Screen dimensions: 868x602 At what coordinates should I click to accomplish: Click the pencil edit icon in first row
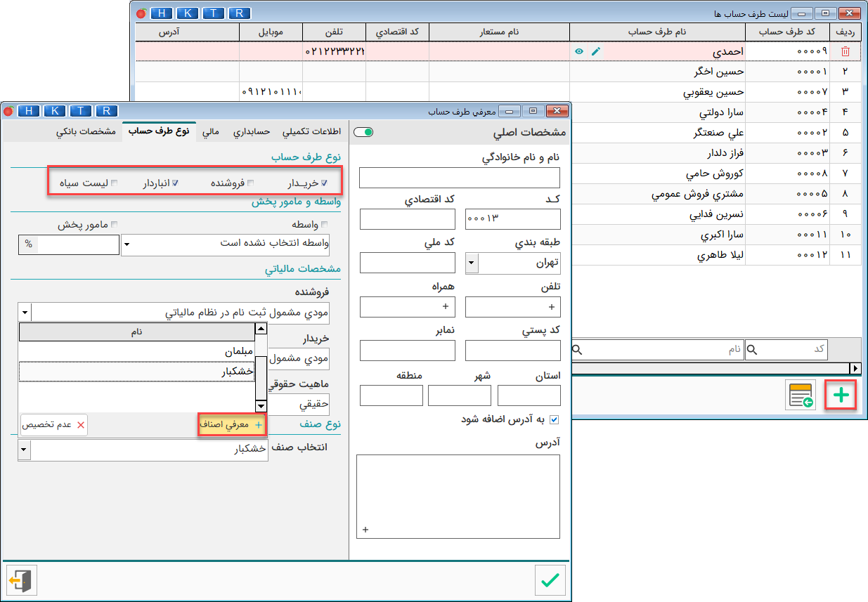tap(595, 51)
